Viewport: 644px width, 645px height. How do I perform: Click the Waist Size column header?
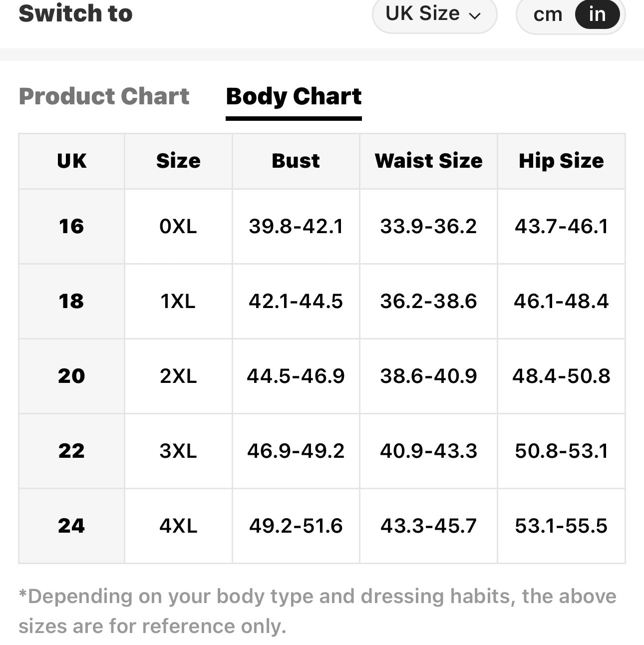[x=428, y=161]
